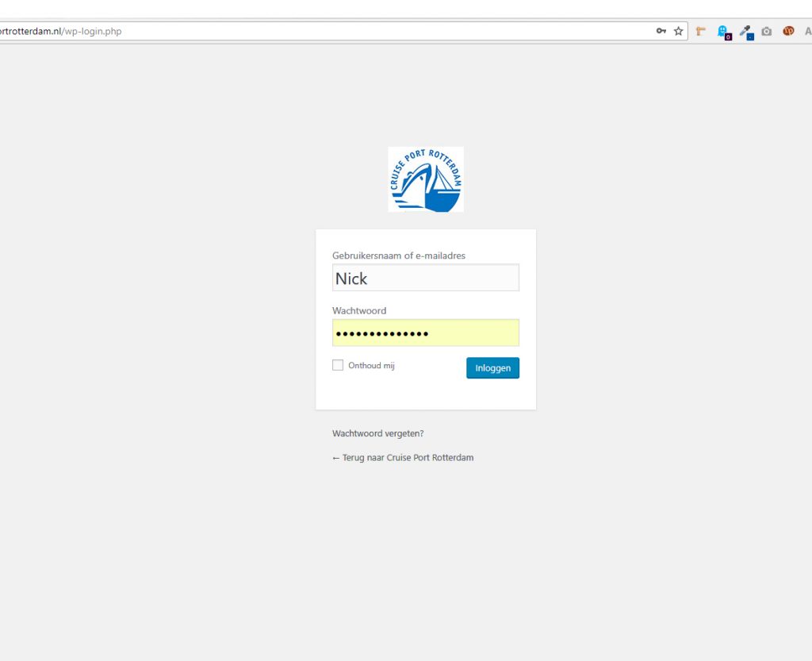Focus the username field containing Nick
This screenshot has height=661, width=812.
(x=426, y=278)
